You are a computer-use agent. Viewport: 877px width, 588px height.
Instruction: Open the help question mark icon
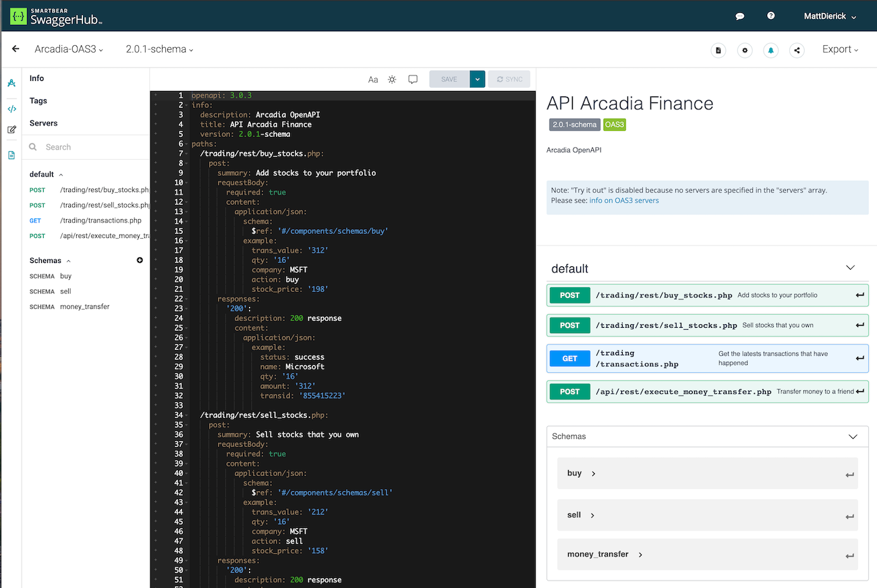[771, 16]
